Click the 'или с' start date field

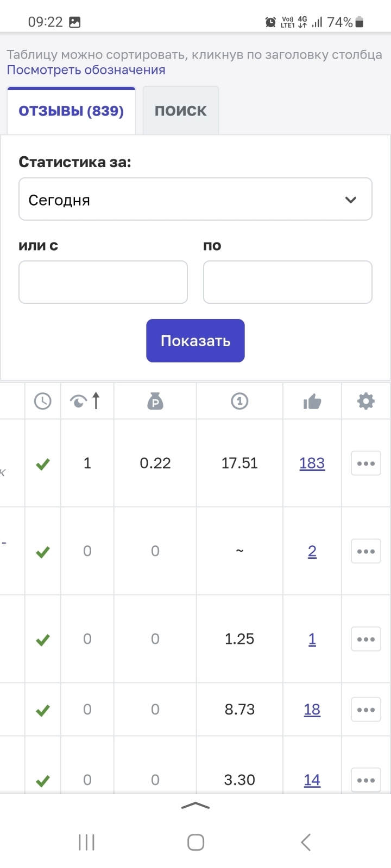(x=103, y=282)
